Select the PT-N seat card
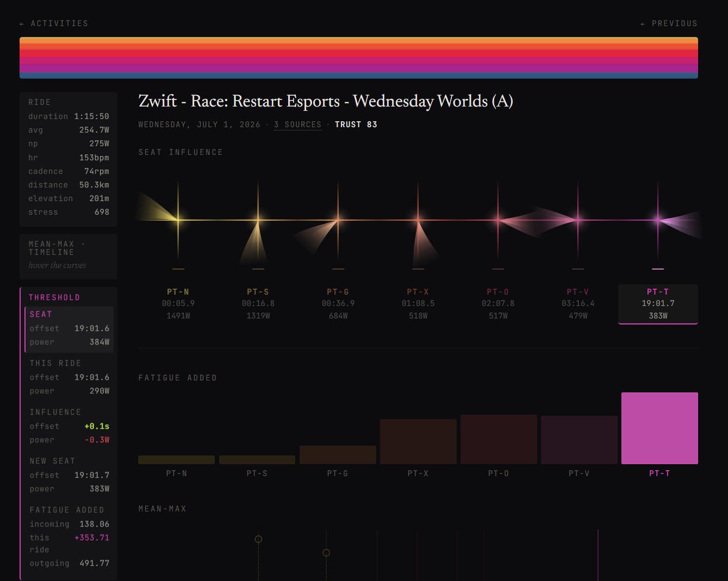This screenshot has width=728, height=581. pos(178,304)
